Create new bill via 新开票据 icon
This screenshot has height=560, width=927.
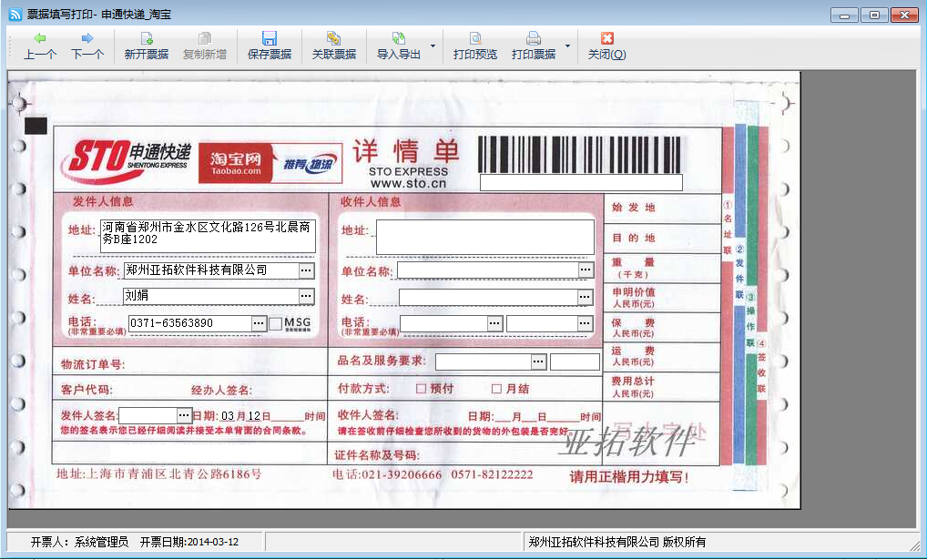146,46
